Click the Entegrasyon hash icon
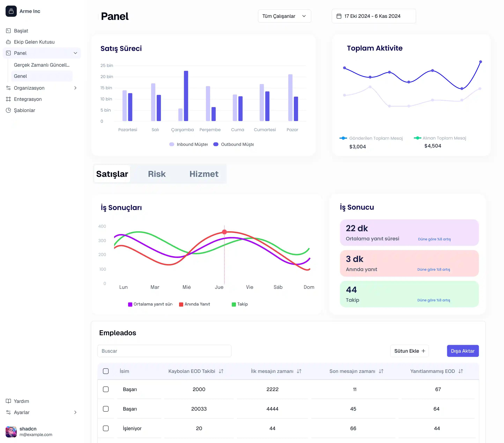 (x=8, y=99)
